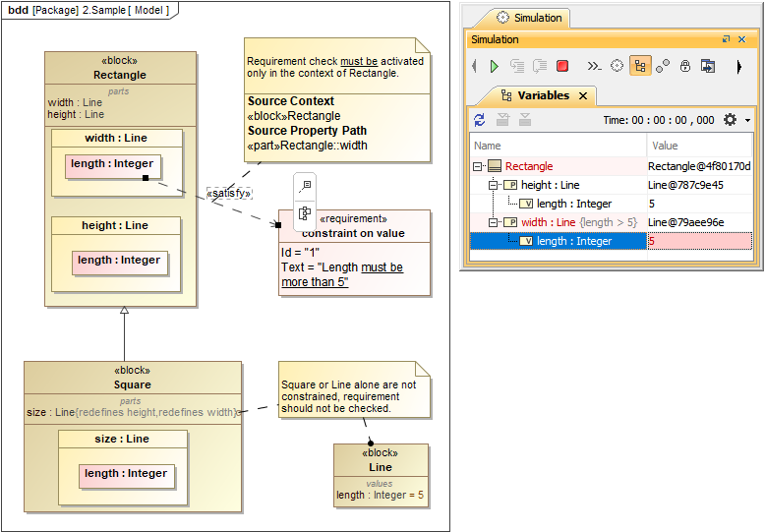The width and height of the screenshot is (765, 532).
Task: Collapse the Rectangle tree node
Action: click(478, 166)
